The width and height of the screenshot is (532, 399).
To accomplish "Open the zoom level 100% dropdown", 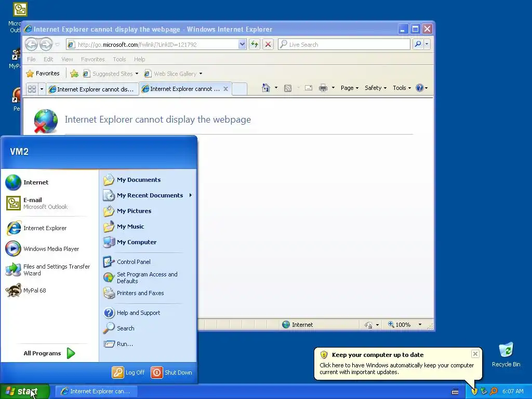I will click(x=420, y=325).
